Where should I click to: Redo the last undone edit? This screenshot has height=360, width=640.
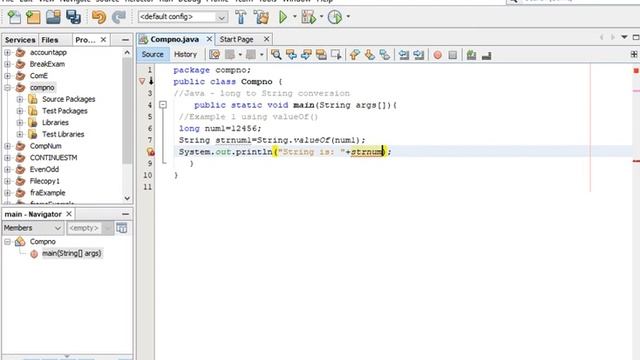pyautogui.click(x=119, y=17)
